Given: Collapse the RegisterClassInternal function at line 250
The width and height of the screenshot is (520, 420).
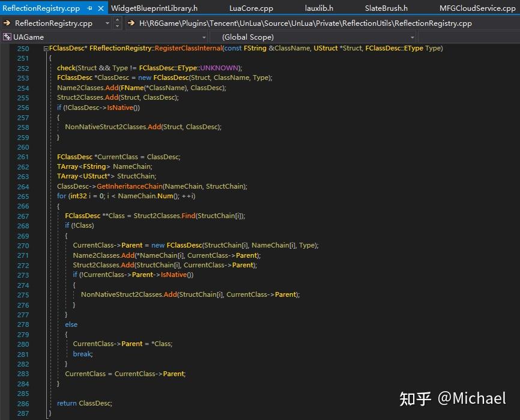Looking at the screenshot, I should click(46, 49).
